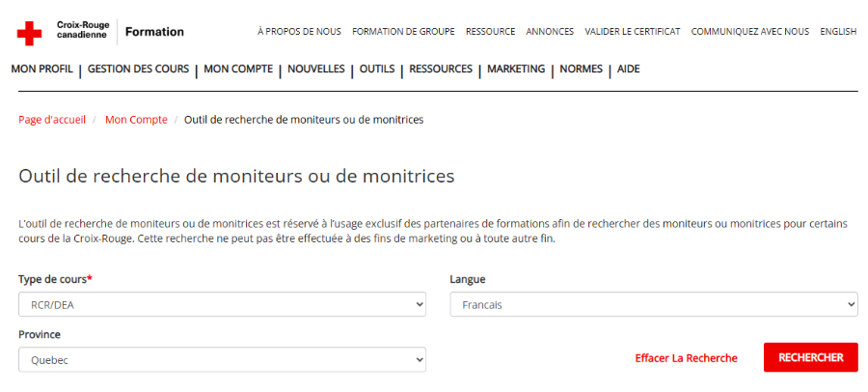Open the GESTION DES COURS menu
Viewport: 868px width, 392px height.
pyautogui.click(x=139, y=70)
